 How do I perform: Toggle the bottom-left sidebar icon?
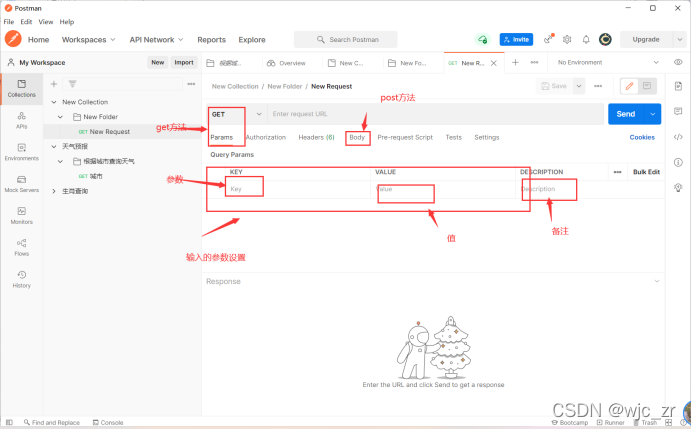click(x=9, y=422)
